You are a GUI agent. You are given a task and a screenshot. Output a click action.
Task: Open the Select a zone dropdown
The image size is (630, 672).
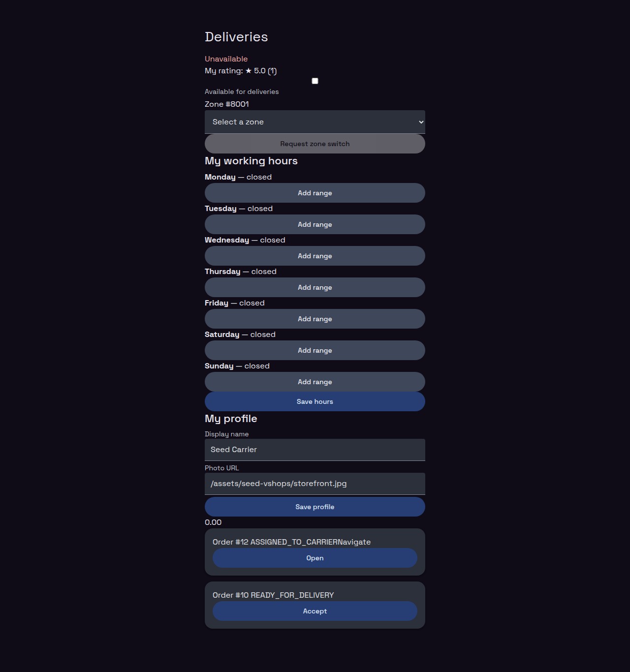pos(315,122)
